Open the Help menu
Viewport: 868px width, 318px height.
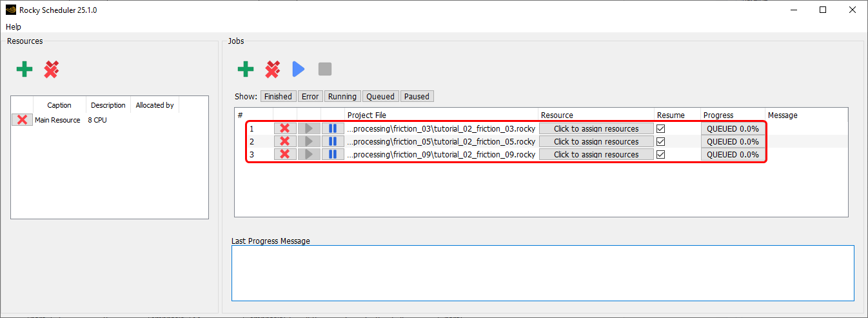(14, 26)
